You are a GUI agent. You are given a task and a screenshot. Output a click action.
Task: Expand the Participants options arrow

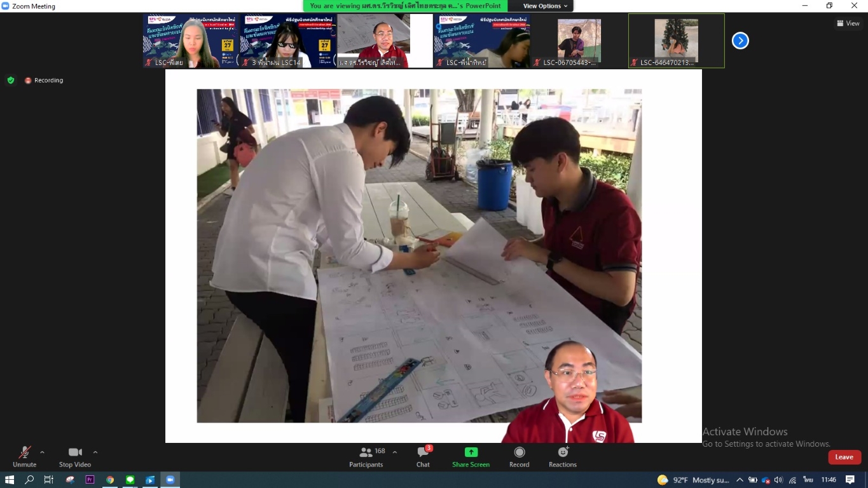click(395, 452)
